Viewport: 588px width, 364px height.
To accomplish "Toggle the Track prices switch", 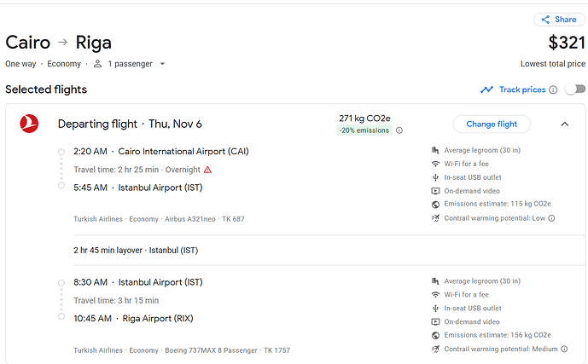I will pos(575,90).
